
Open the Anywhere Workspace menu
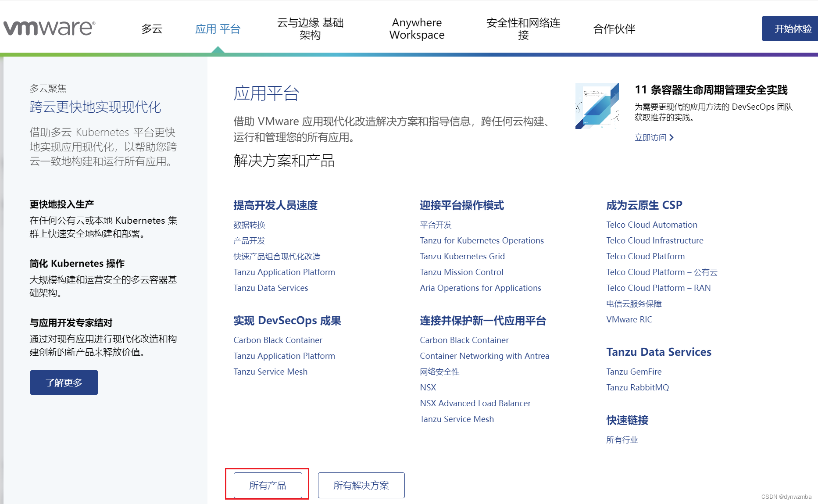pyautogui.click(x=417, y=29)
